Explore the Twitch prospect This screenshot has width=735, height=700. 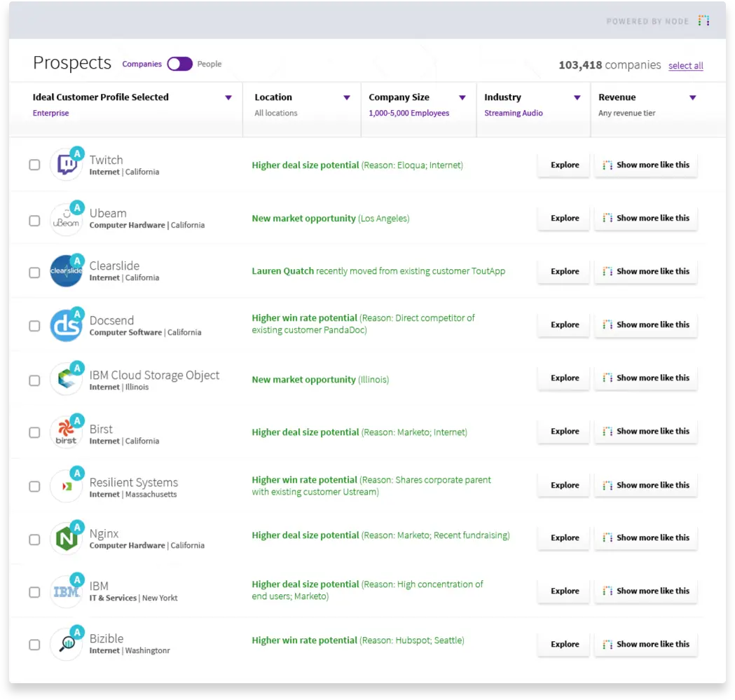pyautogui.click(x=564, y=165)
